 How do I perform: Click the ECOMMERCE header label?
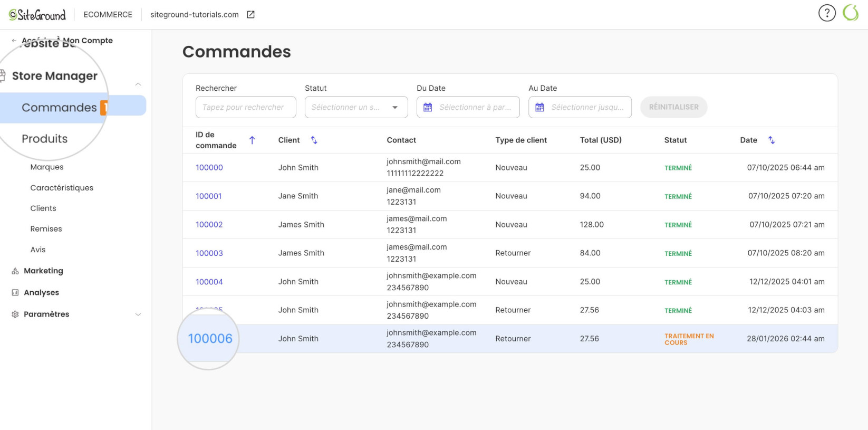click(108, 15)
